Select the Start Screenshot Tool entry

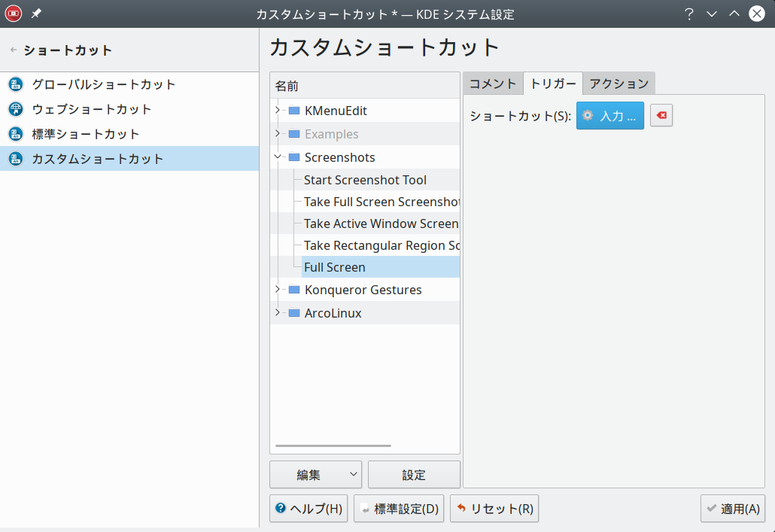click(x=365, y=180)
